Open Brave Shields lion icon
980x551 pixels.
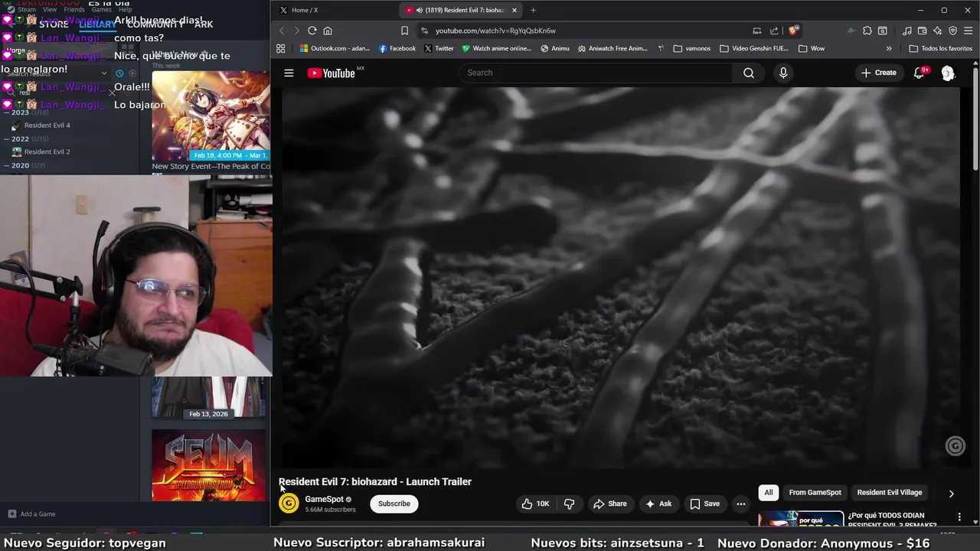pos(793,31)
